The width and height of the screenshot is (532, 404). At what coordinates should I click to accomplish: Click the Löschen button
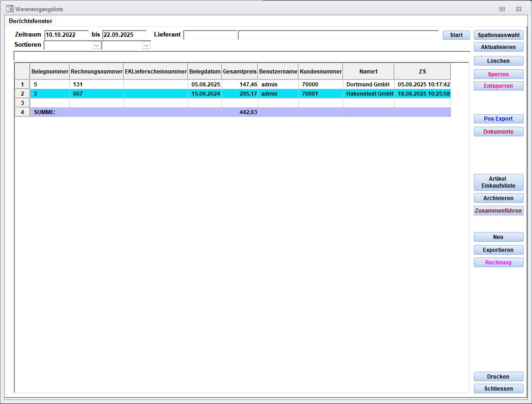(498, 61)
